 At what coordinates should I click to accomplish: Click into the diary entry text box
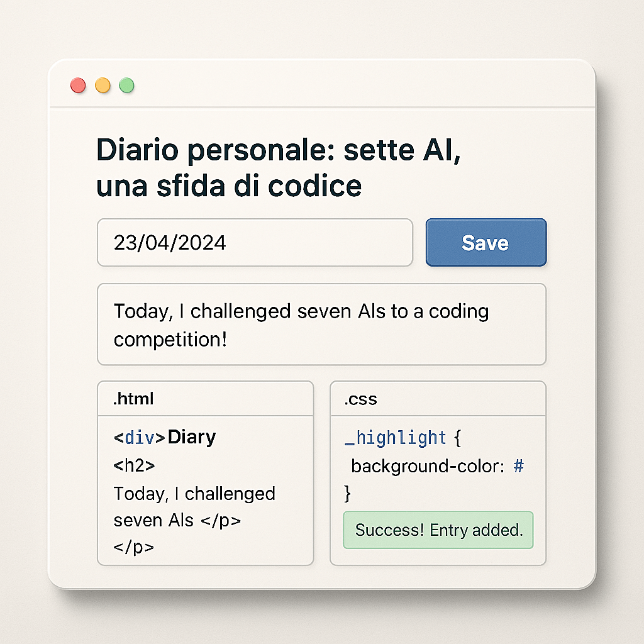click(x=321, y=325)
